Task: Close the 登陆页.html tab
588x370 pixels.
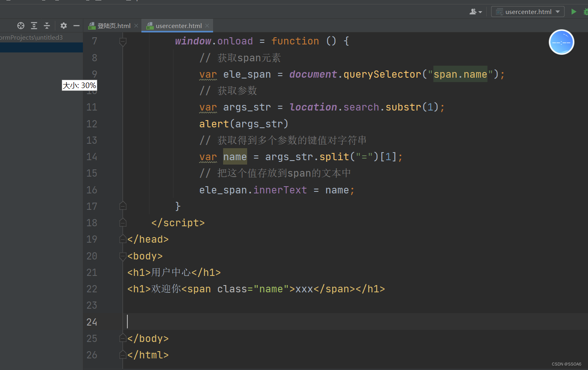Action: pyautogui.click(x=136, y=26)
